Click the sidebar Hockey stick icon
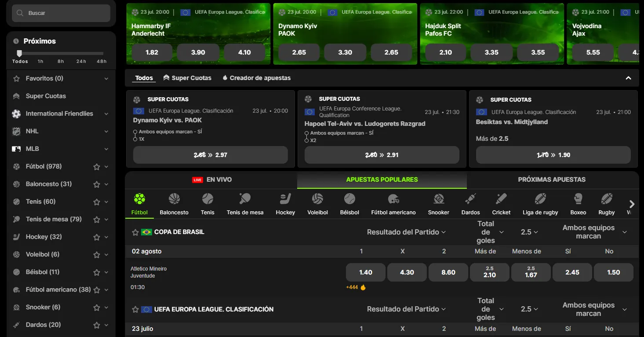This screenshot has width=644, height=337. click(16, 237)
